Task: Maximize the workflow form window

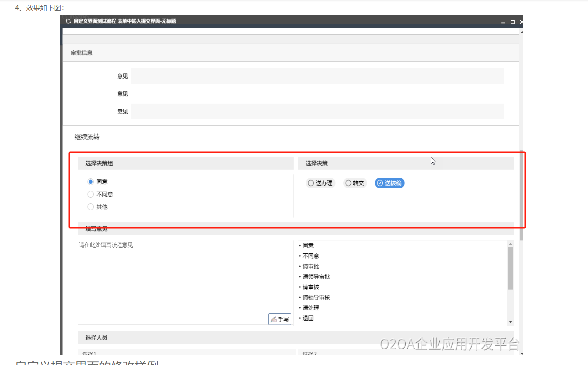Action: point(513,22)
